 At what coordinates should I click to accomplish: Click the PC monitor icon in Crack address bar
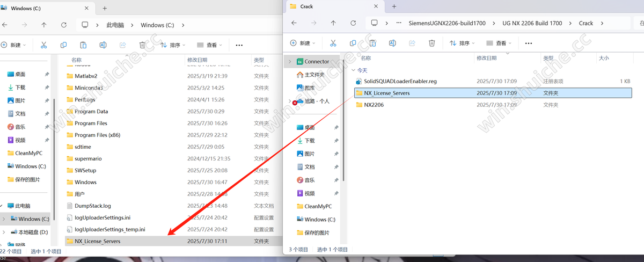[x=375, y=23]
